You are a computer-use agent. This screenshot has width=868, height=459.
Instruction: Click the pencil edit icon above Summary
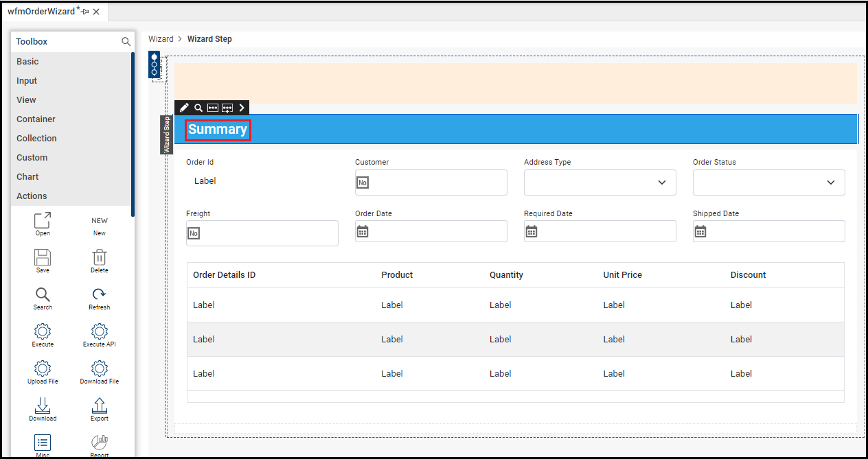(184, 108)
